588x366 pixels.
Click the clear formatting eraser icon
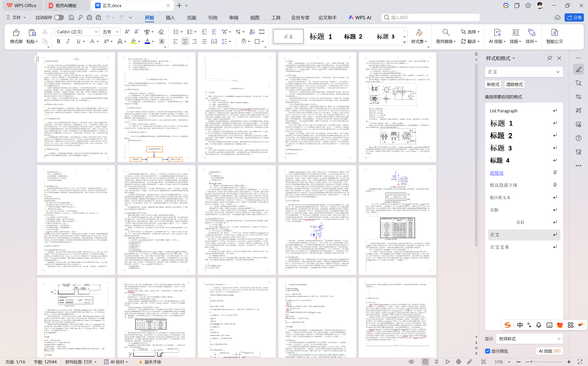click(161, 32)
